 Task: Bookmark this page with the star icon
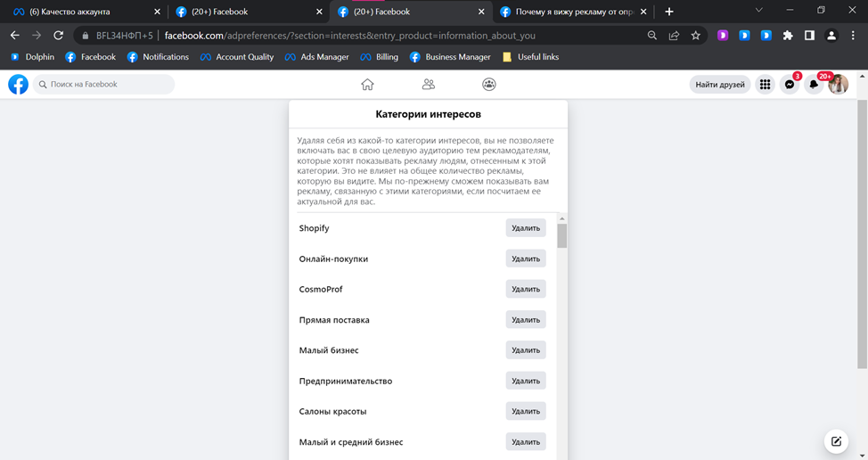pyautogui.click(x=696, y=36)
